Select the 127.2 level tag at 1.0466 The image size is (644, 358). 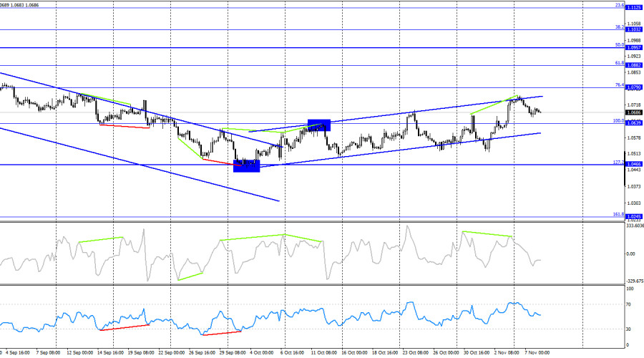(x=633, y=164)
